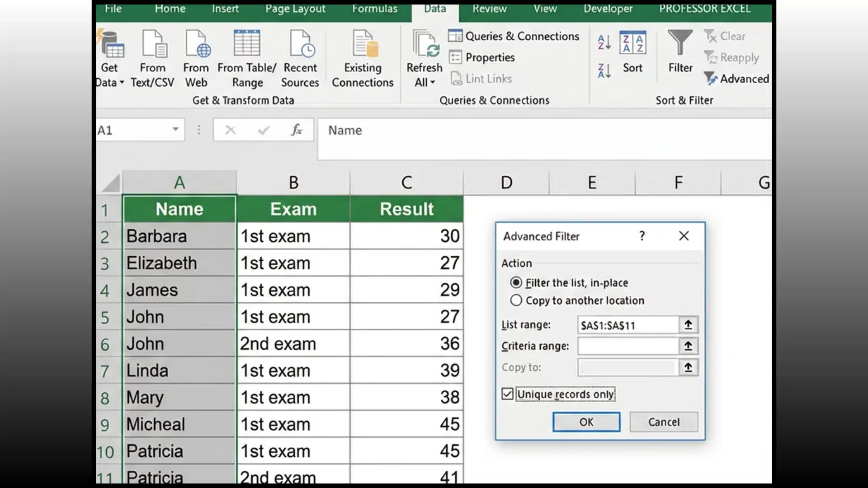This screenshot has width=868, height=488.
Task: Open the custom Sort dialog
Action: 632,52
